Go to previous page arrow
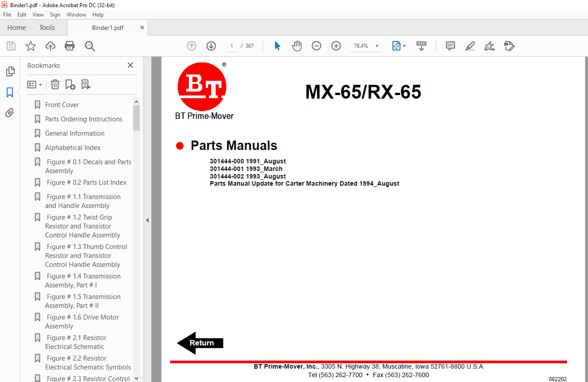 (x=192, y=46)
